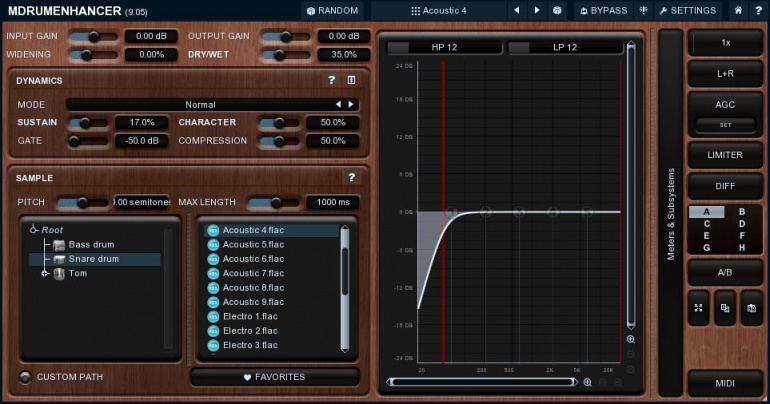Screen dimensions: 770x404
Task: Click the Dynamics panel presets icon
Action: [351, 80]
